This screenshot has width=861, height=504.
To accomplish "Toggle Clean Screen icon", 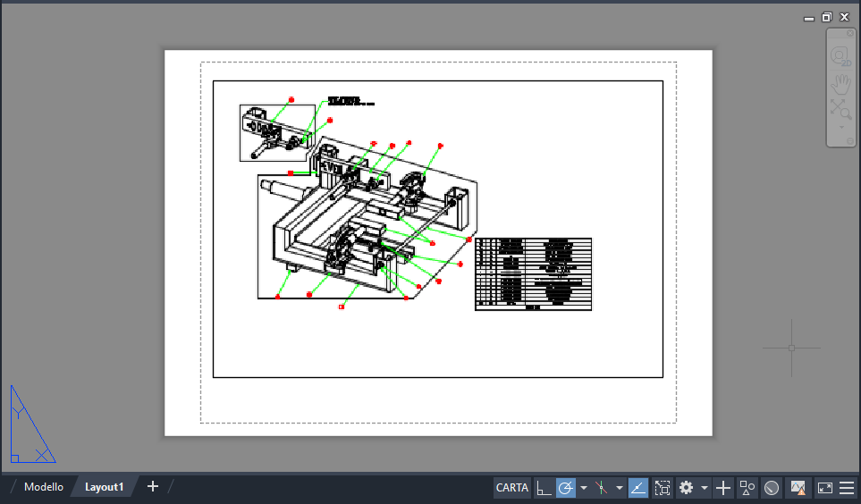I will 824,488.
